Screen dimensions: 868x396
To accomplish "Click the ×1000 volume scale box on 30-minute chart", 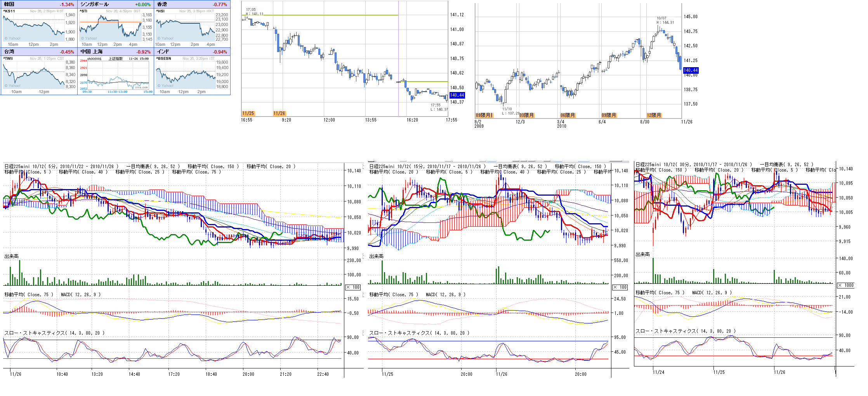I will pyautogui.click(x=845, y=285).
